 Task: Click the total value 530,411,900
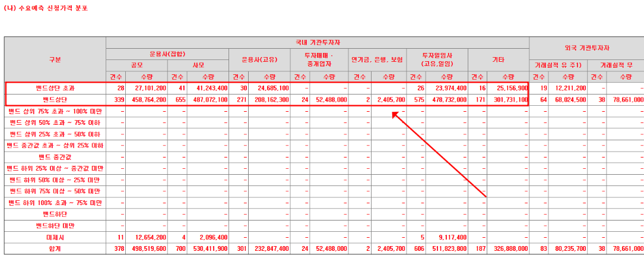[207, 248]
